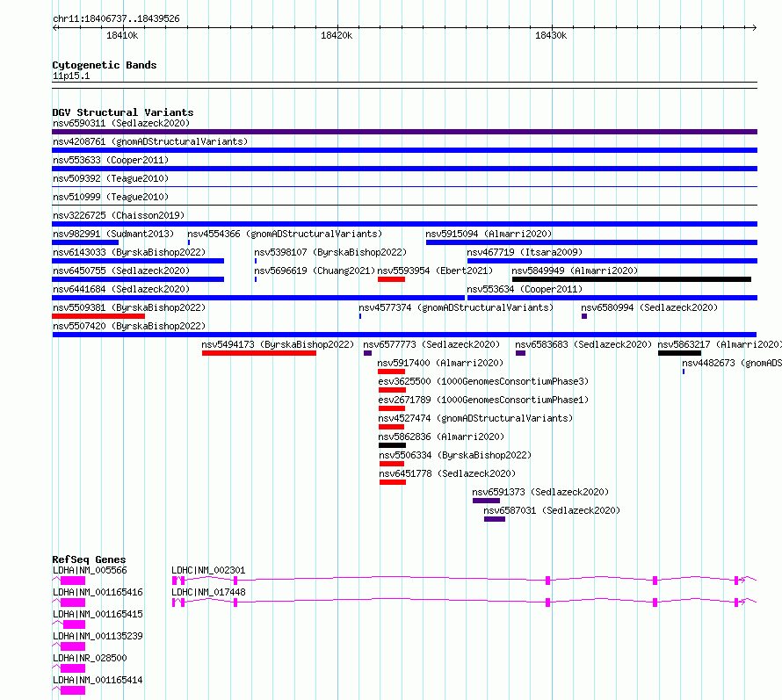This screenshot has width=782, height=700.
Task: Select nsv5696619 (Chuang2021) variant label
Action: (x=315, y=271)
